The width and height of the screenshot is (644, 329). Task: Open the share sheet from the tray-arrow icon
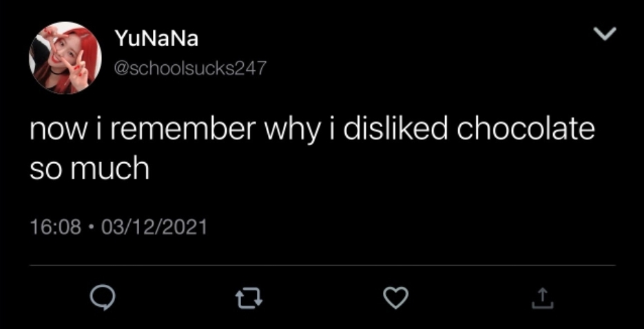543,298
